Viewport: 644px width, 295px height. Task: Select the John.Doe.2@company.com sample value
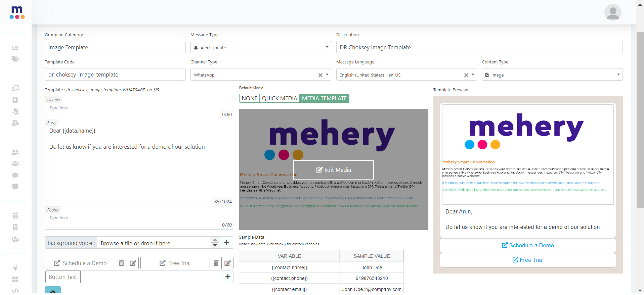coord(372,289)
